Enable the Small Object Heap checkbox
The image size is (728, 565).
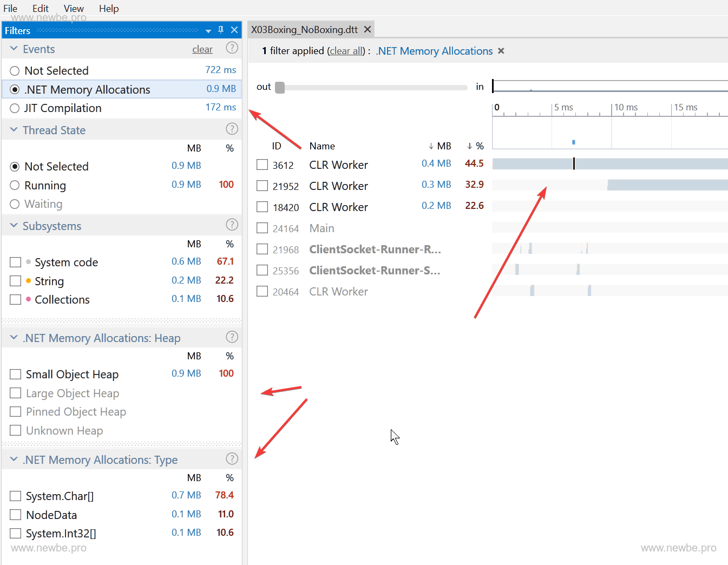click(x=16, y=375)
